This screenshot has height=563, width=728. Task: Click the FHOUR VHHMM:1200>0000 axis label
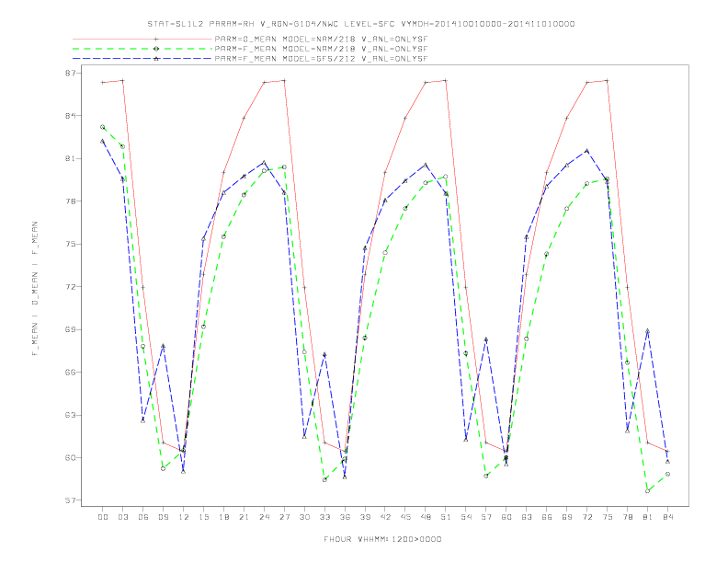pos(382,539)
